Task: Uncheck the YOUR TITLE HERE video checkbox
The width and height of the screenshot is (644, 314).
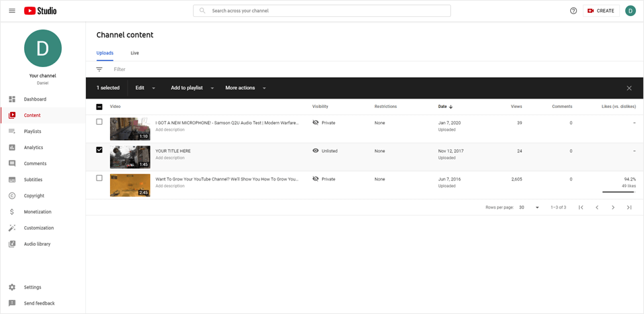Action: pyautogui.click(x=99, y=150)
